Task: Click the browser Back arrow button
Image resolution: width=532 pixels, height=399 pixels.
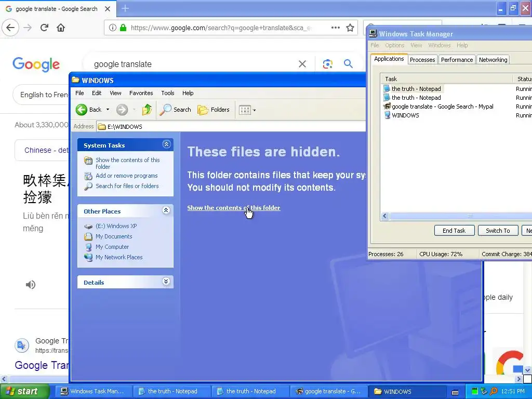Action: pos(10,28)
